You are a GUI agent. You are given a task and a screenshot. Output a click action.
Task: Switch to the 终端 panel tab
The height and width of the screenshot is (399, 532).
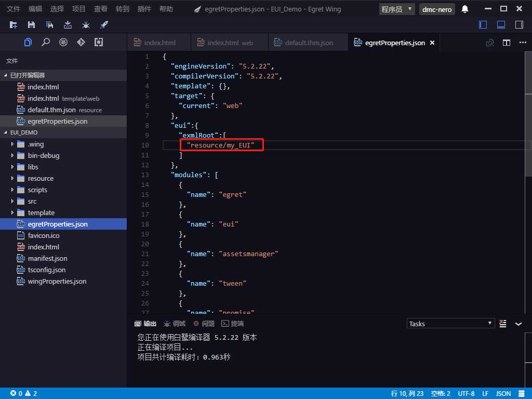[x=232, y=324]
